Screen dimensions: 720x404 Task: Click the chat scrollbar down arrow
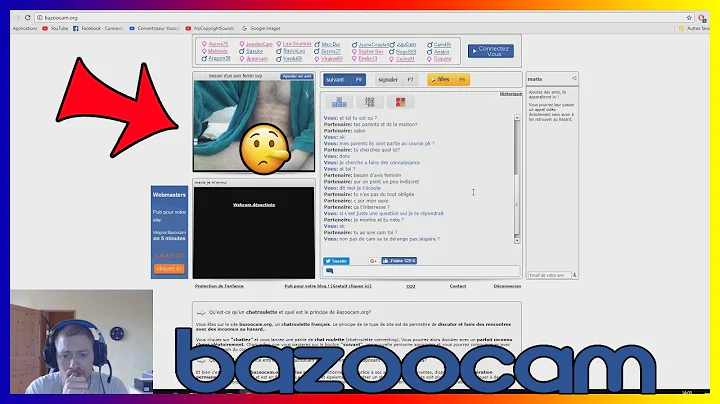pos(517,241)
